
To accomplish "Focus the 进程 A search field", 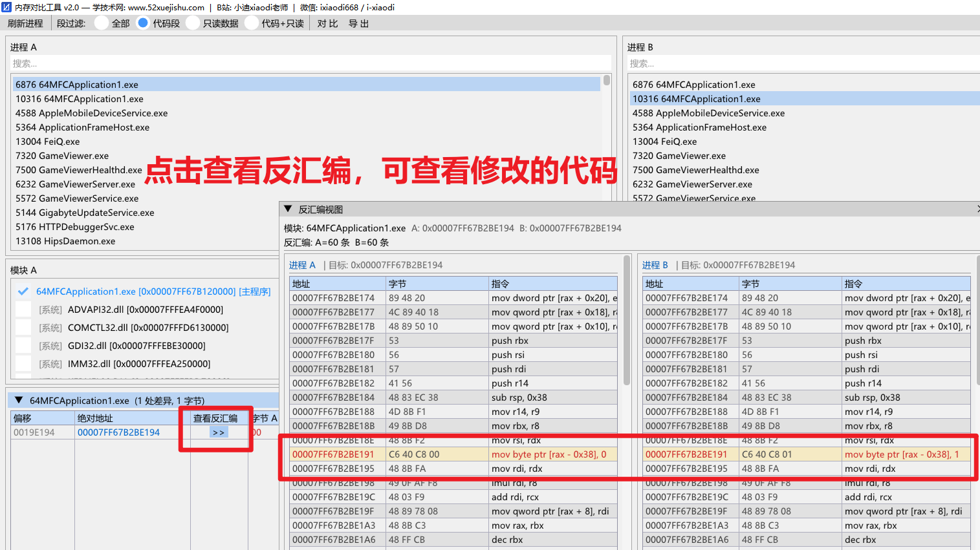I will [x=310, y=63].
